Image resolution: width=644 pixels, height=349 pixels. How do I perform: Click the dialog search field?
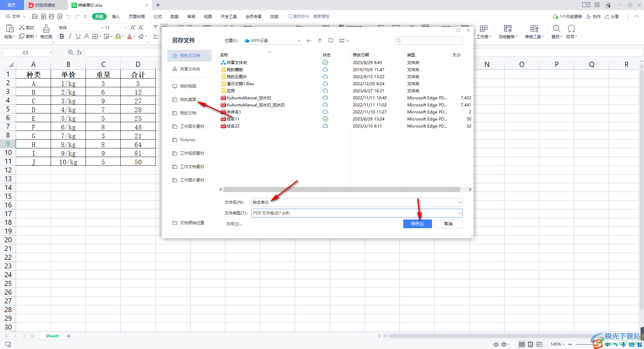pyautogui.click(x=429, y=41)
